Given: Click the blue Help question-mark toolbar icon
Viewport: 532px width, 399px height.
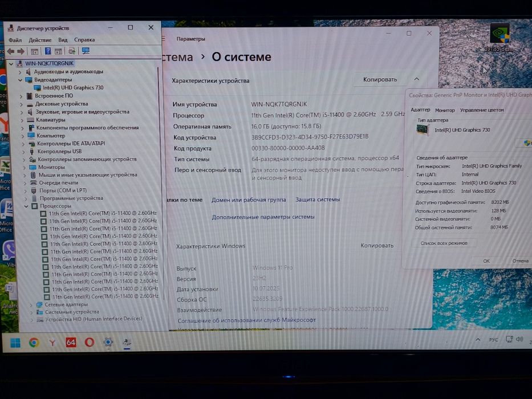Looking at the screenshot, I should 48,51.
